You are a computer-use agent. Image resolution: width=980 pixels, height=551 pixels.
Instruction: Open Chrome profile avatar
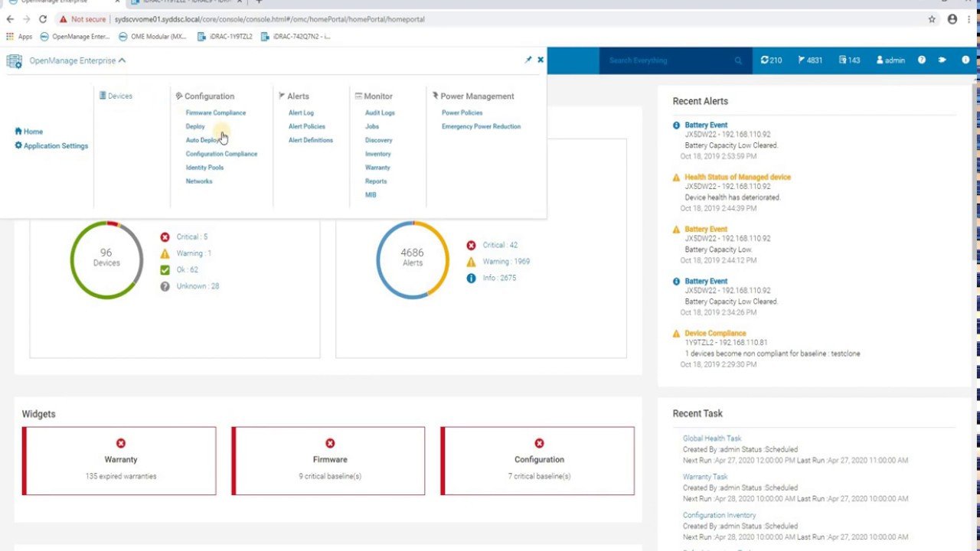(x=952, y=19)
